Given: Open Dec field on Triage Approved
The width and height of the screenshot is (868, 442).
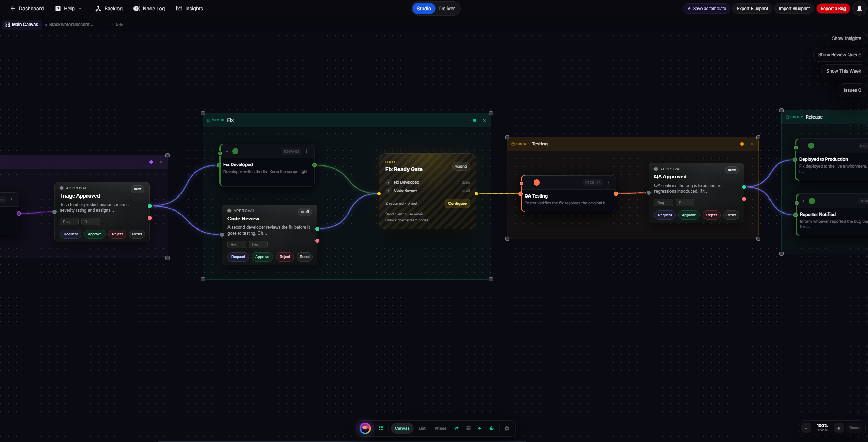Looking at the screenshot, I should [91, 222].
